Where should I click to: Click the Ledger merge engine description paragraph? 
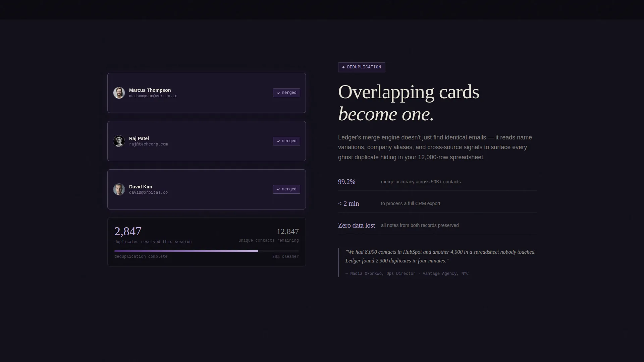click(x=435, y=147)
